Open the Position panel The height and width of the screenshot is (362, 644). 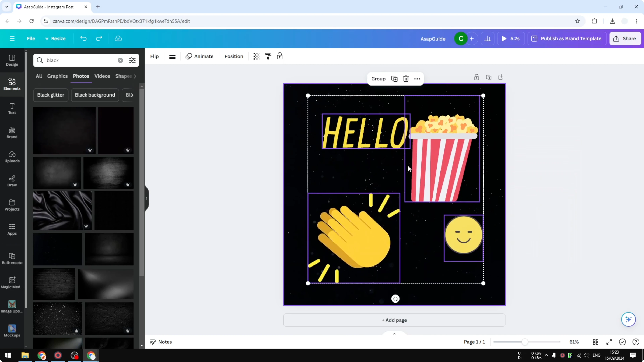(234, 56)
